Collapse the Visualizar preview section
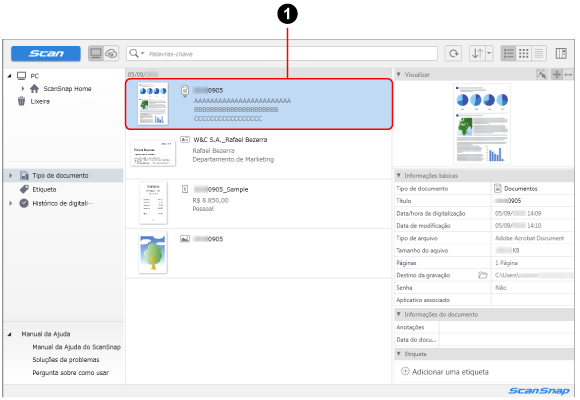Viewport: 580px width, 400px height. click(x=398, y=74)
